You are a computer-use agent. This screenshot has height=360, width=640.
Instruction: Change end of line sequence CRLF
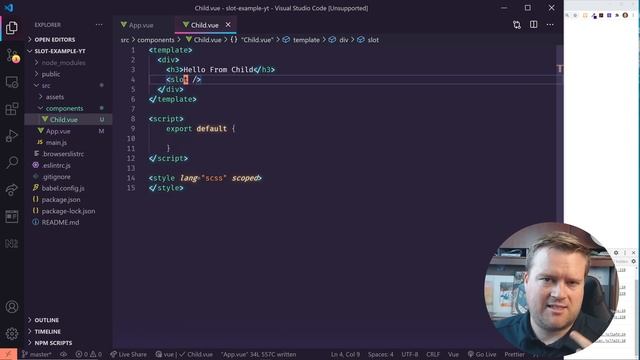coord(433,354)
